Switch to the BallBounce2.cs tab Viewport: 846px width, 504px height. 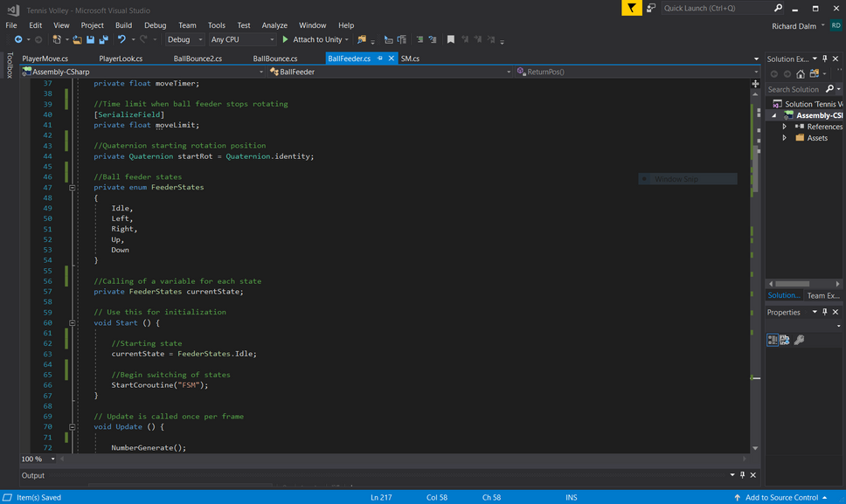tap(198, 59)
